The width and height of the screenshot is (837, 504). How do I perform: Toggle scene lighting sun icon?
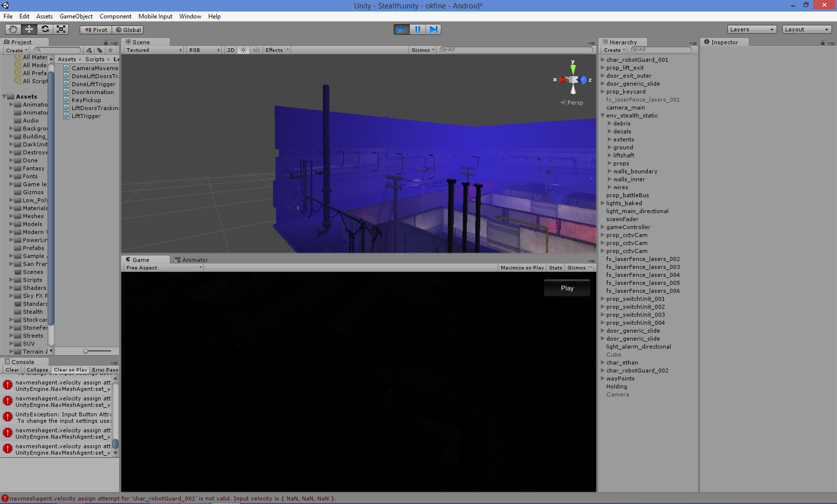[x=243, y=50]
